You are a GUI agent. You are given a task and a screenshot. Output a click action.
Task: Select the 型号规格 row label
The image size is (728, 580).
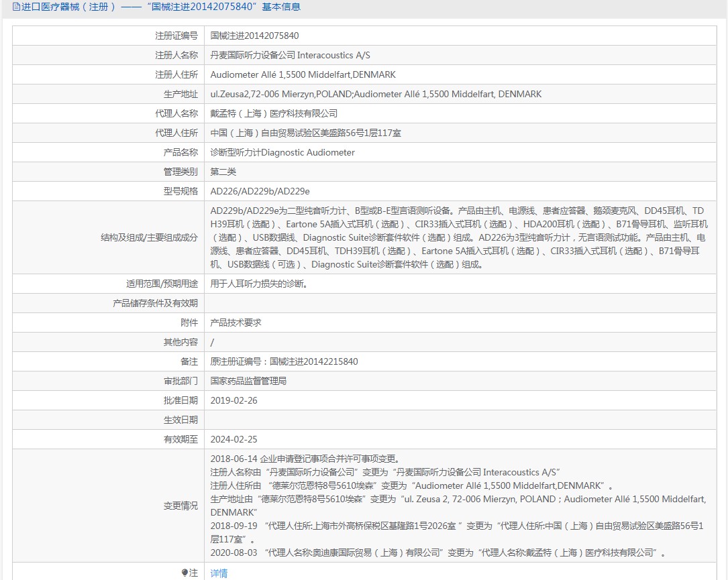[180, 192]
